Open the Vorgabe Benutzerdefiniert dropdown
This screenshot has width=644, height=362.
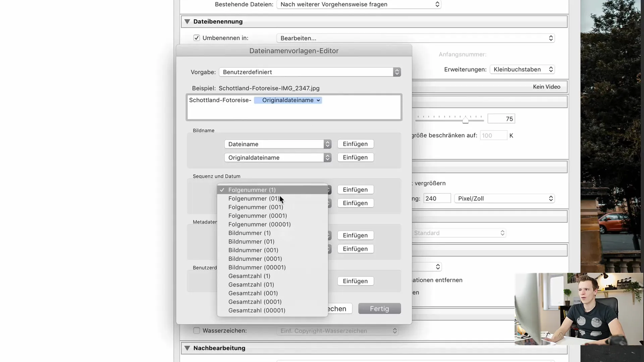coord(310,72)
